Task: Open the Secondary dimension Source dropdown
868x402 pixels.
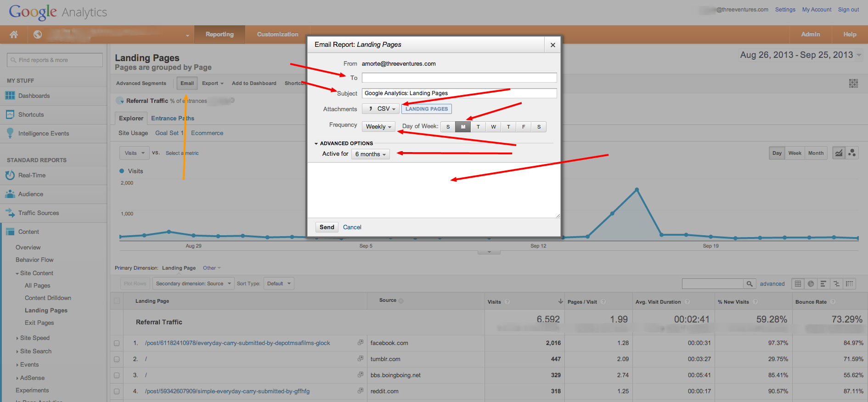Action: pyautogui.click(x=193, y=283)
